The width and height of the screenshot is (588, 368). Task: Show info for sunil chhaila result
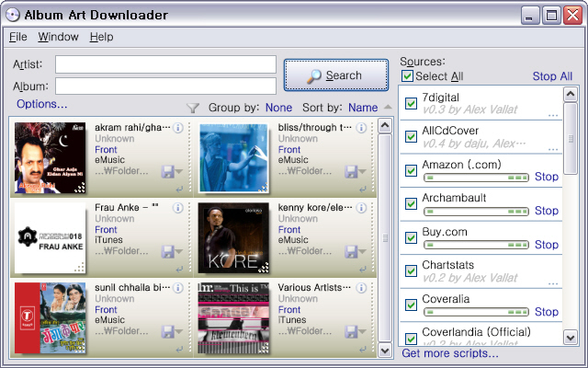[x=178, y=288]
